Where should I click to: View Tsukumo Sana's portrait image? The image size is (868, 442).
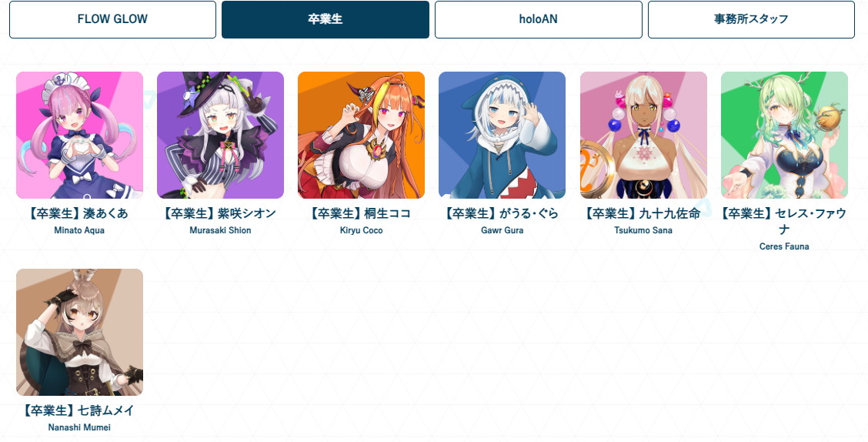point(643,136)
